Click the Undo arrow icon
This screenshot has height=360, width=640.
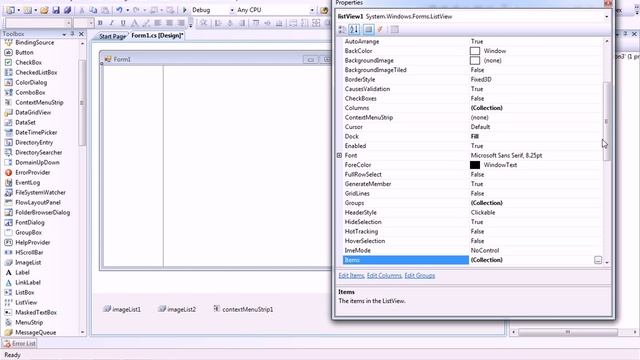click(x=119, y=10)
